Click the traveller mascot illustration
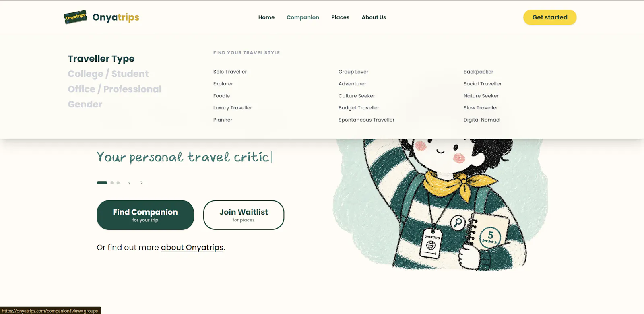Viewport: 644px width, 314px height. pos(440,205)
